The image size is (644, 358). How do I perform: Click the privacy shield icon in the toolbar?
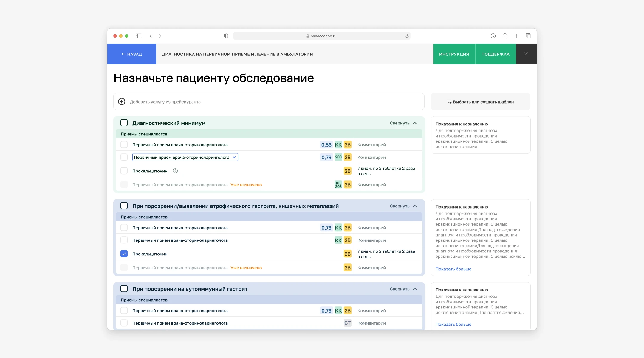pos(226,36)
